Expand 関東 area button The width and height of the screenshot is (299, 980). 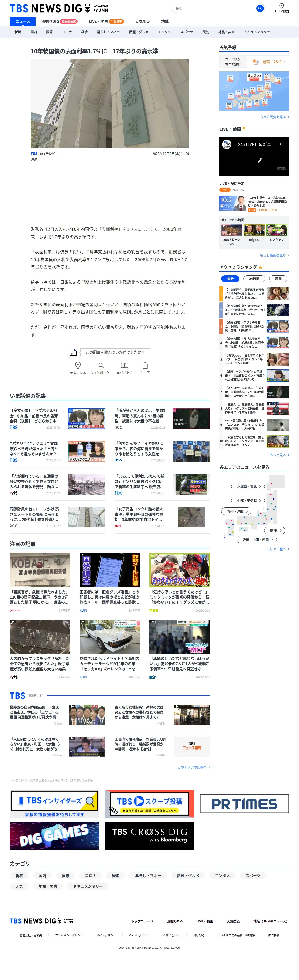[x=275, y=531]
